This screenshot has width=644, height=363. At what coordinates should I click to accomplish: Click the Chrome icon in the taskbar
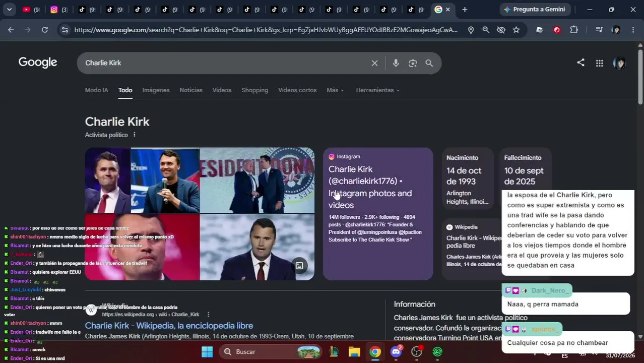tap(375, 351)
